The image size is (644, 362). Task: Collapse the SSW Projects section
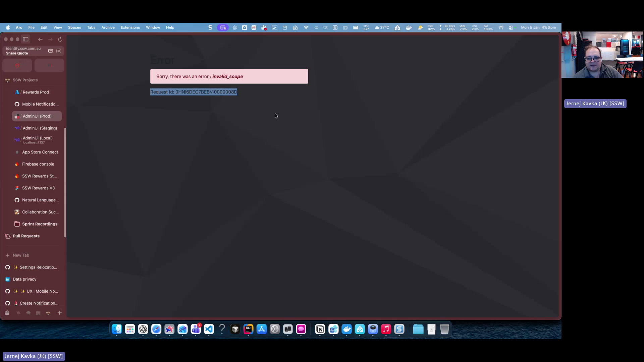point(24,80)
